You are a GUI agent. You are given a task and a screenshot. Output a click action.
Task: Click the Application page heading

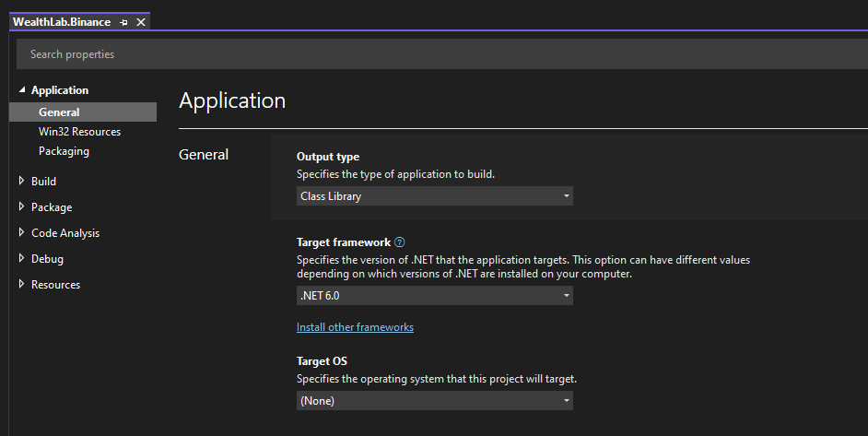[x=232, y=100]
